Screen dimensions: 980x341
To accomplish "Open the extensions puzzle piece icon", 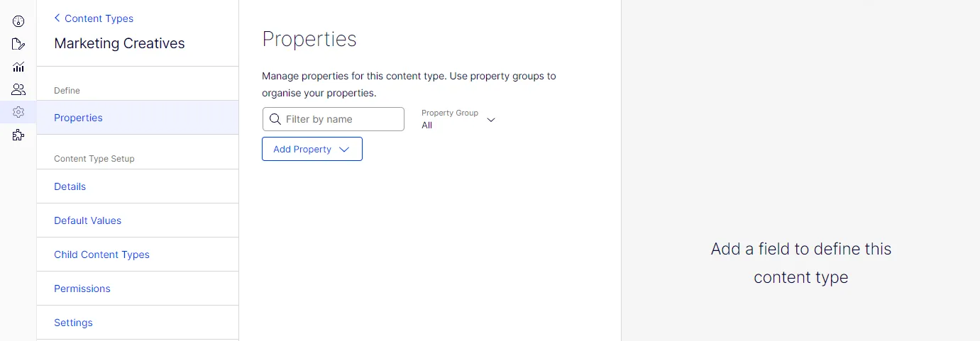I will click(18, 135).
